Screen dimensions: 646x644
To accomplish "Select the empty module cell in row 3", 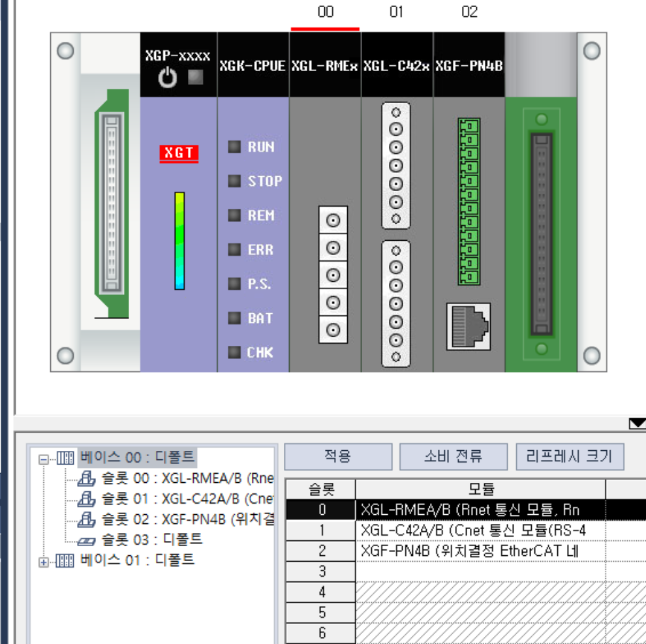I will (x=480, y=572).
